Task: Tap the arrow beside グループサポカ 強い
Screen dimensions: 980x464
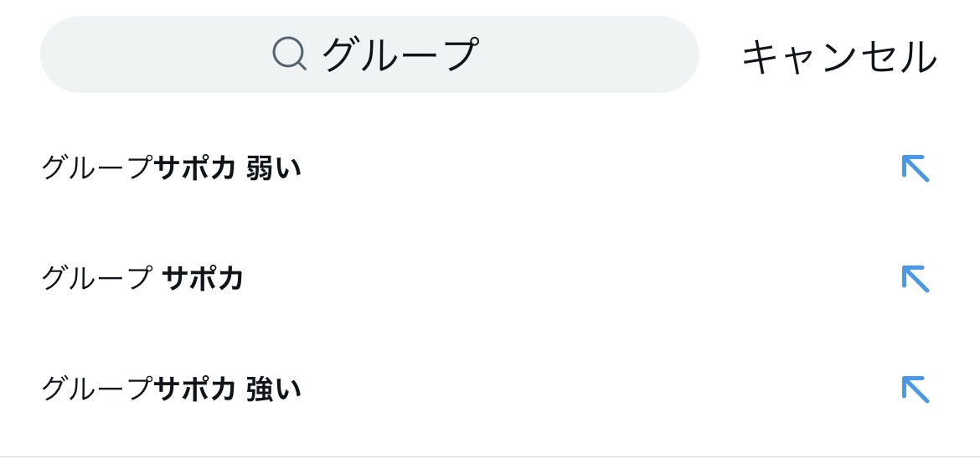Action: click(x=916, y=389)
